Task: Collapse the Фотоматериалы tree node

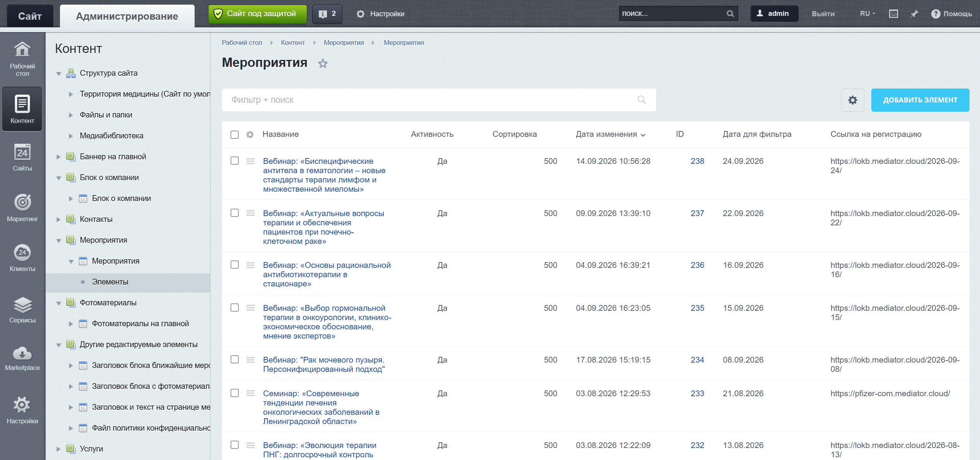Action: (x=58, y=303)
